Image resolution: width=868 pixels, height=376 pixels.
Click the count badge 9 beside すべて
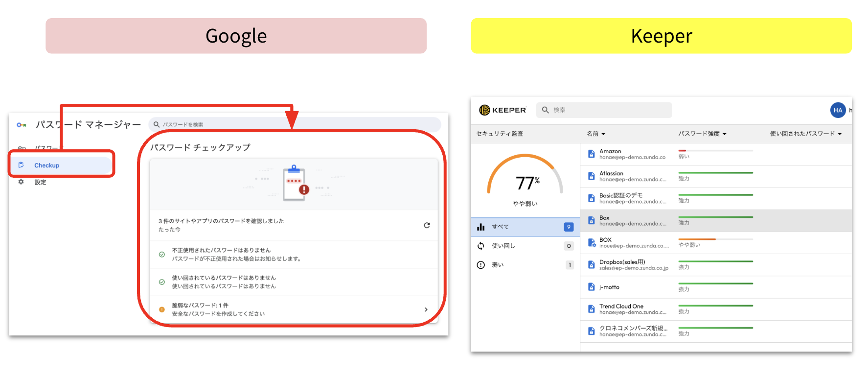point(569,227)
